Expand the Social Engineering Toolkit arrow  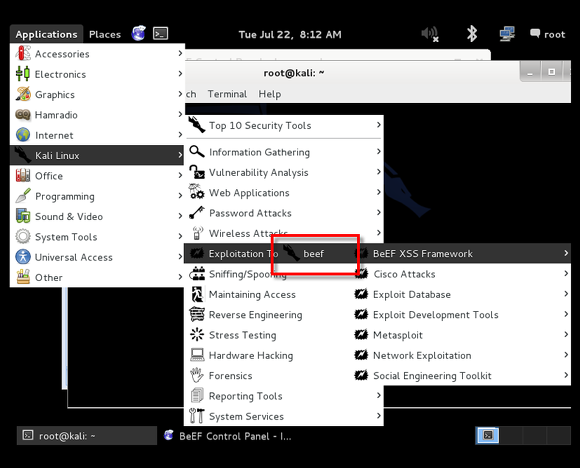[x=566, y=375]
